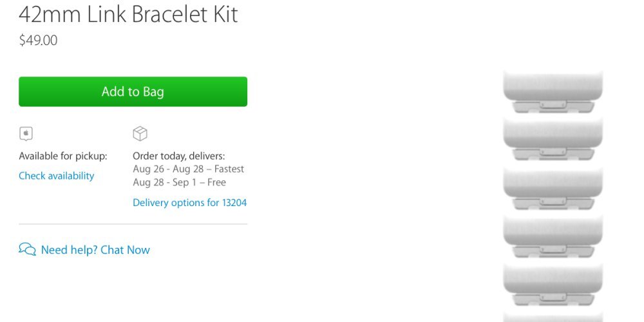The height and width of the screenshot is (322, 644).
Task: Select the fourth bracelet link image from top
Action: (x=553, y=236)
